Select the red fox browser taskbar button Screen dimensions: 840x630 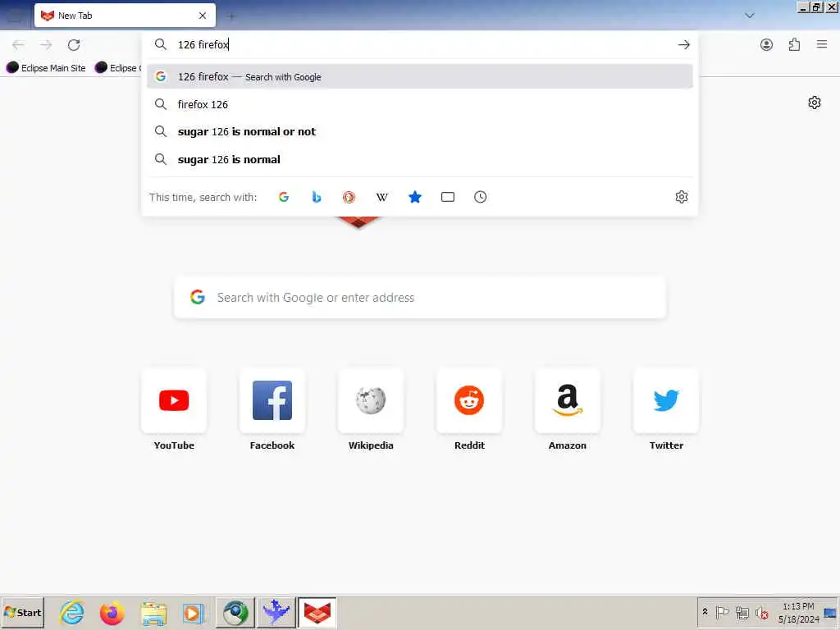[x=317, y=612]
